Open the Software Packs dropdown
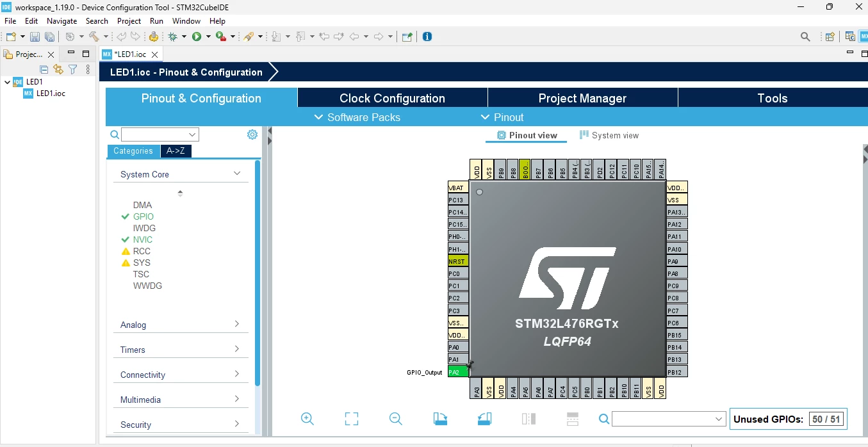Viewport: 868px width, 447px height. [357, 117]
